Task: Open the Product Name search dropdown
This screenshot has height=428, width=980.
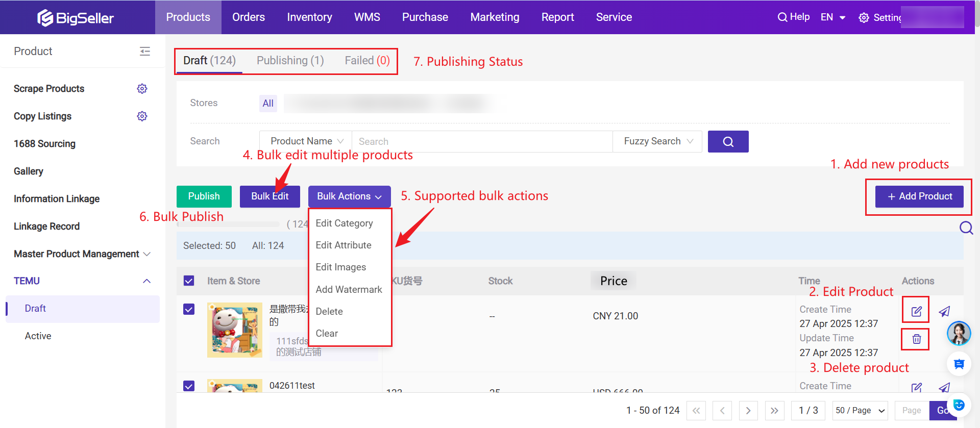Action: pyautogui.click(x=306, y=141)
